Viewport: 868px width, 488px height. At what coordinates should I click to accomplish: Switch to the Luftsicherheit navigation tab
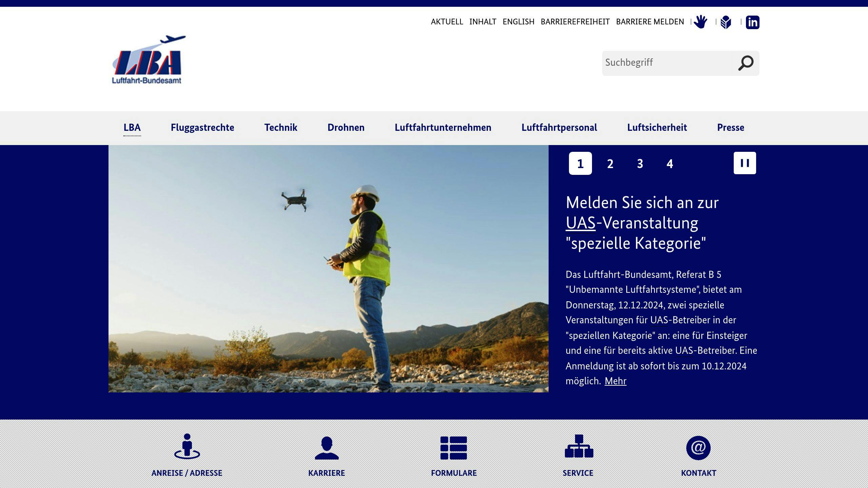(x=657, y=128)
